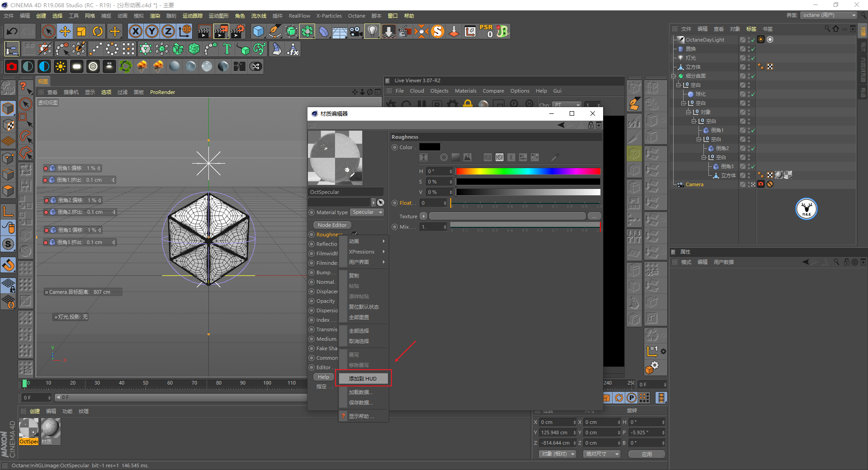
Task: Click the OctSpecular material name field
Action: (x=346, y=192)
